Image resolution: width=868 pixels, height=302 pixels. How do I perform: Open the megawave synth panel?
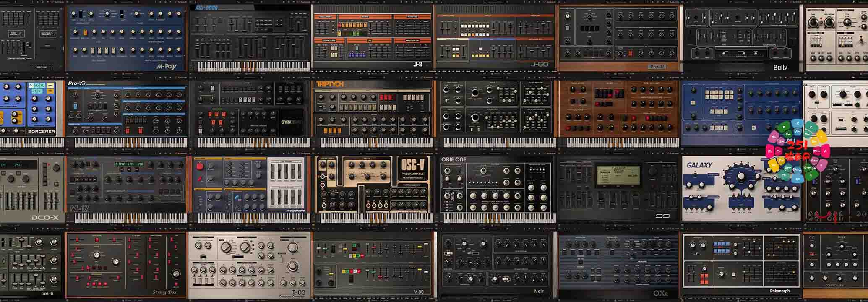pyautogui.click(x=250, y=190)
